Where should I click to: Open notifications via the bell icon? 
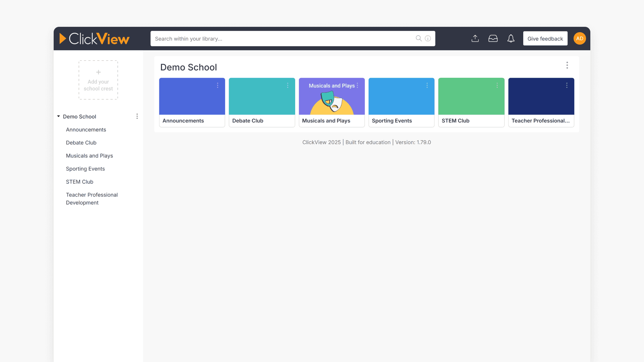[x=511, y=39]
